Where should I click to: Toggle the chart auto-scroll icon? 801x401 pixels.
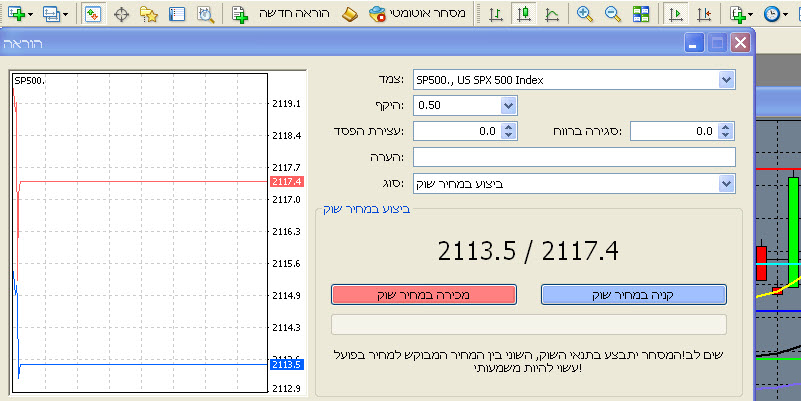pyautogui.click(x=677, y=14)
